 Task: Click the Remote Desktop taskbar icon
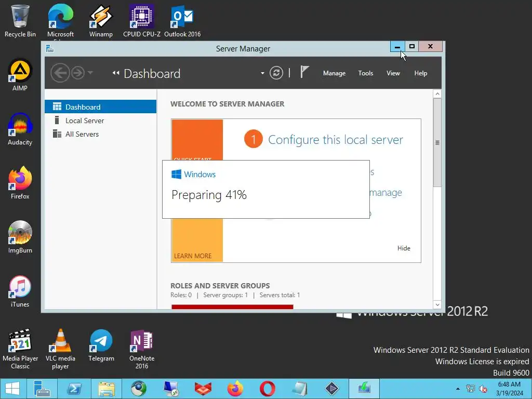pos(170,389)
